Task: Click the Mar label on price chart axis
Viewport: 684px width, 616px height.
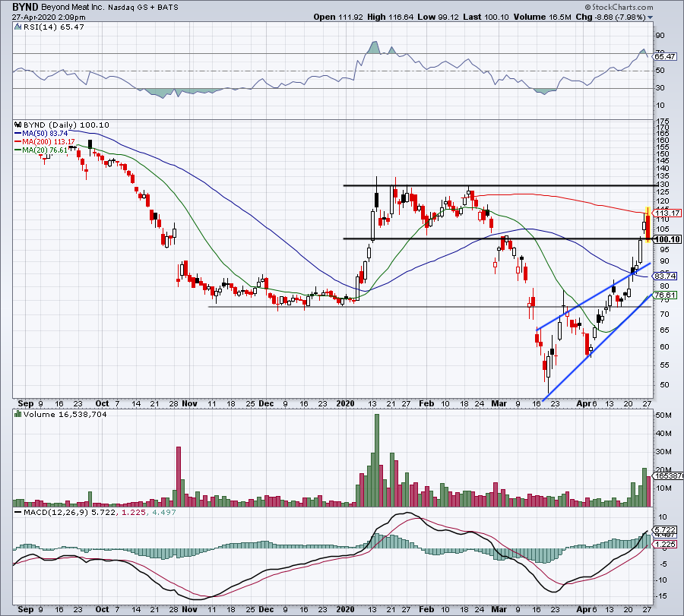Action: 499,403
